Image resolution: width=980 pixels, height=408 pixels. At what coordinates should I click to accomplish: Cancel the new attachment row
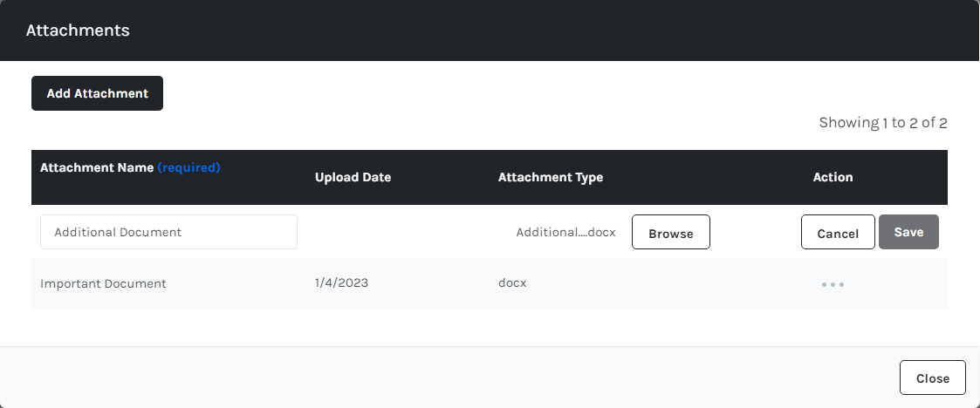pos(838,233)
